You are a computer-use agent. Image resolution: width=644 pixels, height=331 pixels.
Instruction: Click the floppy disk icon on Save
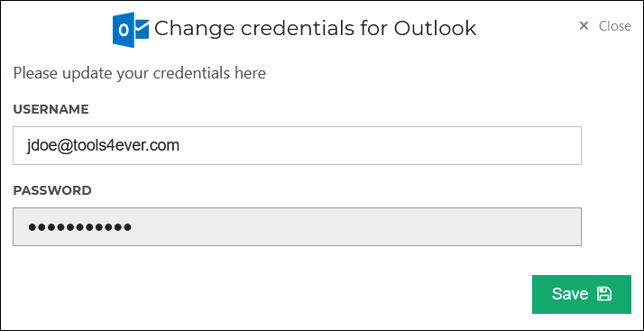604,294
